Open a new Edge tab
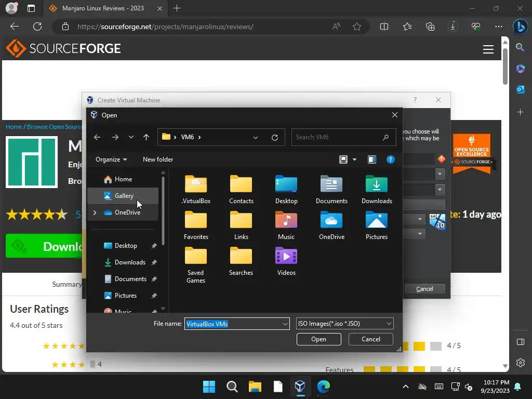The image size is (532, 399). click(x=177, y=8)
